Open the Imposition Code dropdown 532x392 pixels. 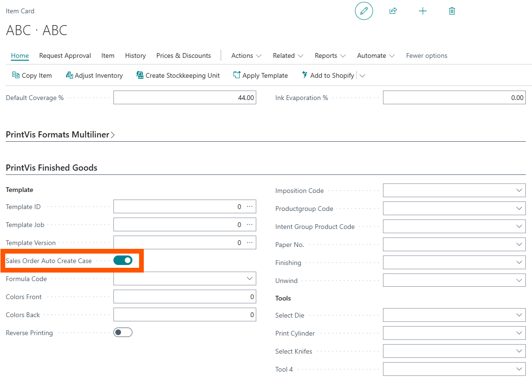(519, 191)
